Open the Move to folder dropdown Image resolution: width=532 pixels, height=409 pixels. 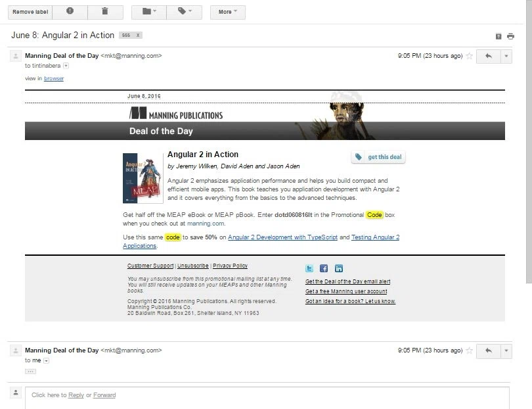point(149,12)
